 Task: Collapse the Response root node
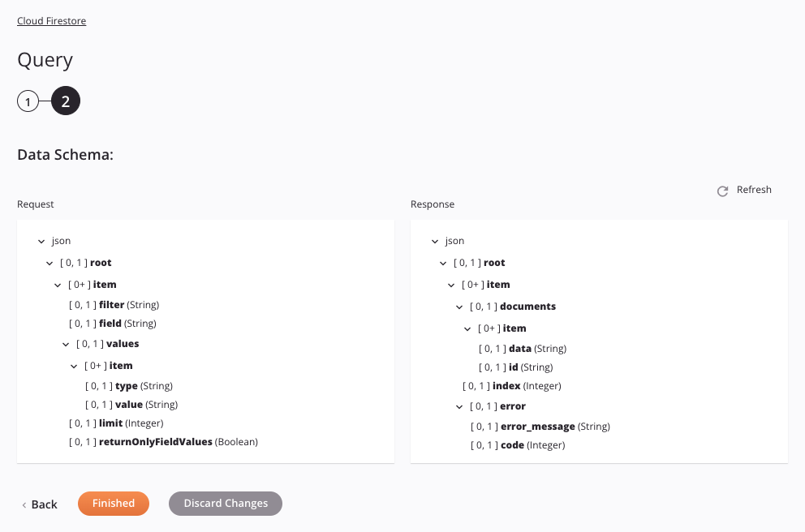[x=443, y=264]
